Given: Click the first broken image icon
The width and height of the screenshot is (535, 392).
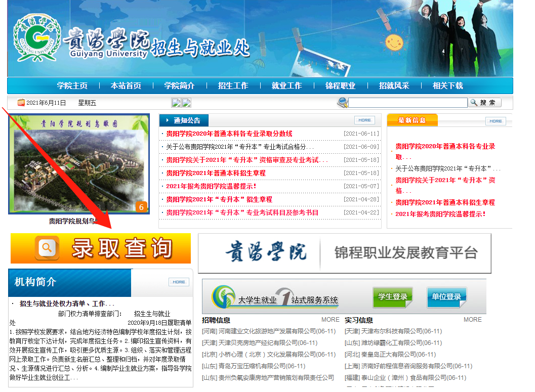Looking at the screenshot, I should 176,103.
